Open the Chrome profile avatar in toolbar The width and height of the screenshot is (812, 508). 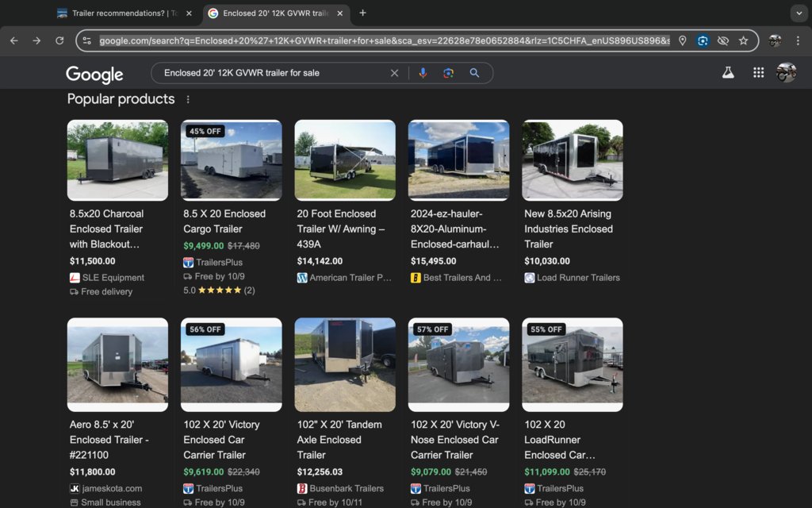click(x=776, y=40)
